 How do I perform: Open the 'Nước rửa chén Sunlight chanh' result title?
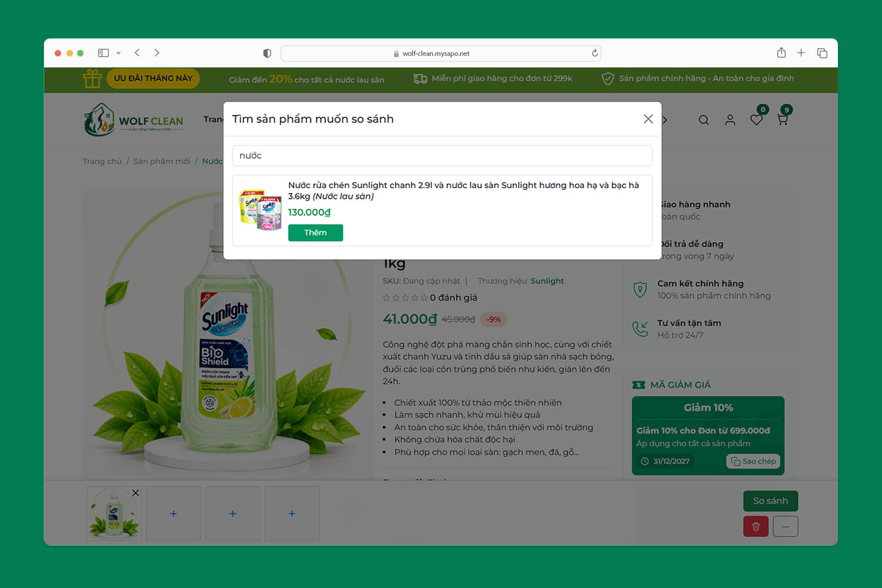(x=463, y=191)
